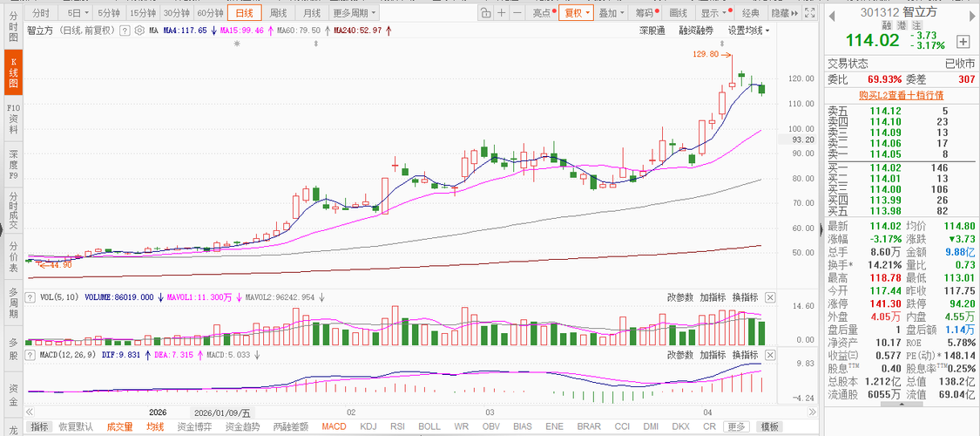Image resolution: width=980 pixels, height=436 pixels.
Task: Close the VOL indicator panel
Action: (770, 297)
